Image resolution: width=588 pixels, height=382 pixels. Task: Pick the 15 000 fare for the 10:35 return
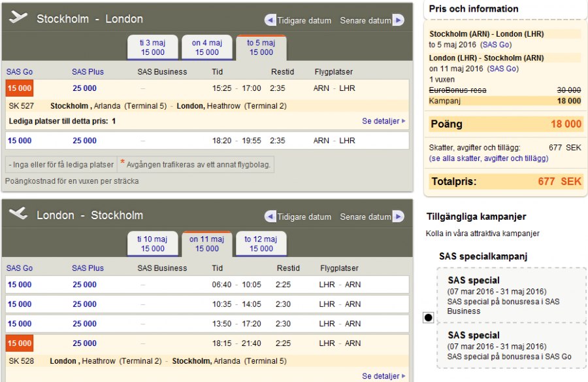[20, 304]
